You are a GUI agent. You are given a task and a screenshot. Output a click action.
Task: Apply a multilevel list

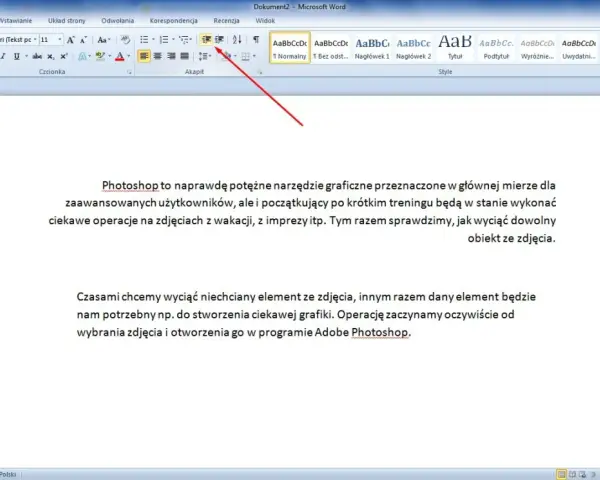pos(184,40)
